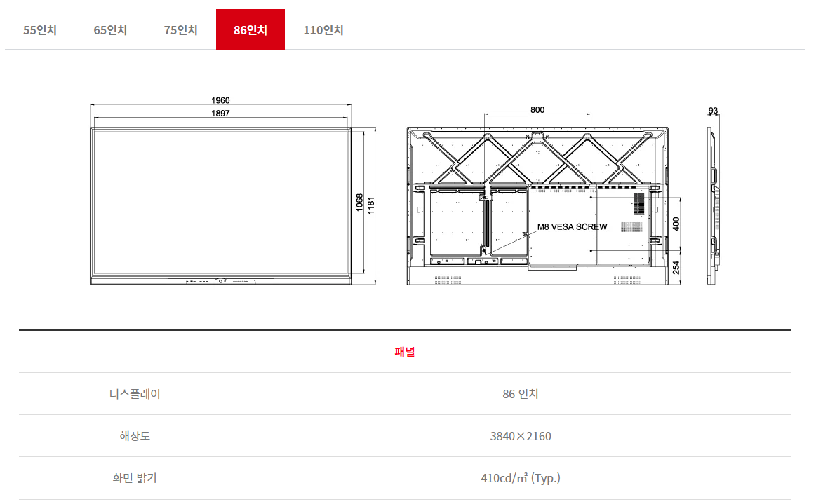The width and height of the screenshot is (823, 504).
Task: Click the front view display drawing
Action: 220,203
